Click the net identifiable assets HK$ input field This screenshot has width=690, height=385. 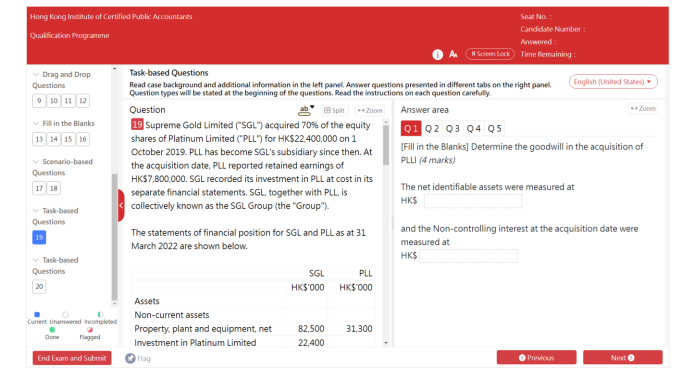[473, 201]
